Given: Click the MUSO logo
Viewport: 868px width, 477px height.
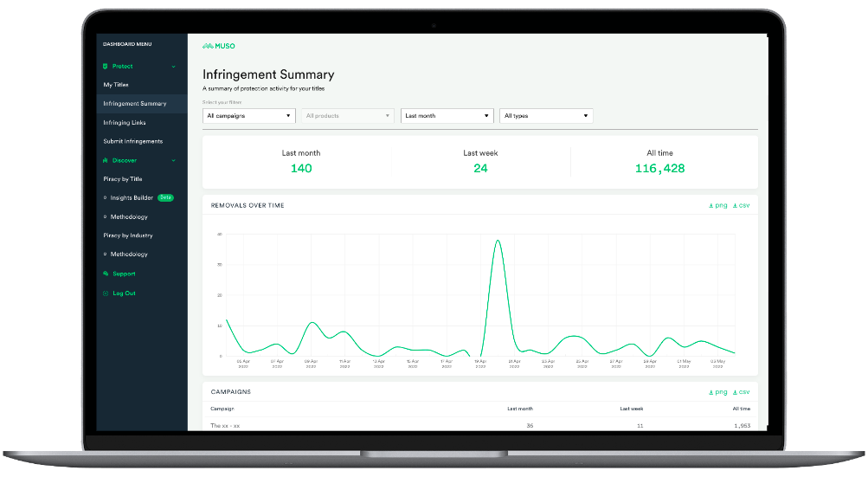Looking at the screenshot, I should pos(219,46).
